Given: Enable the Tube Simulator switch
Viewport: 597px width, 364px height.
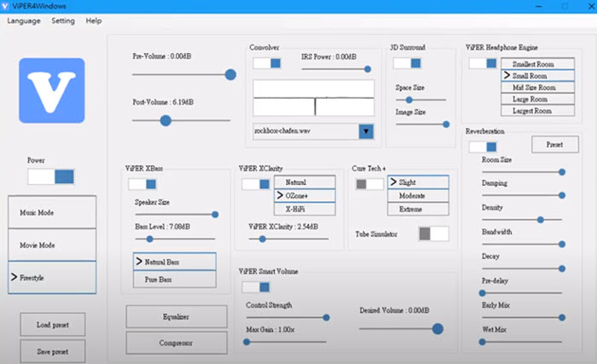Looking at the screenshot, I should point(433,234).
